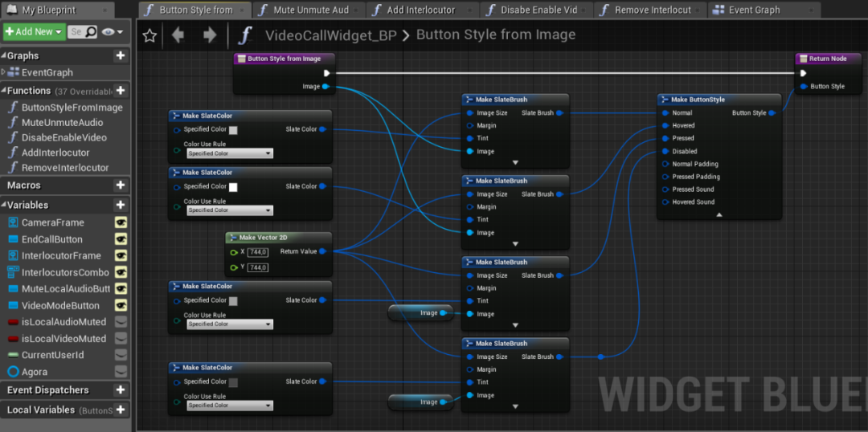Click the Image output pin on Button Style from Image node

pyautogui.click(x=325, y=86)
